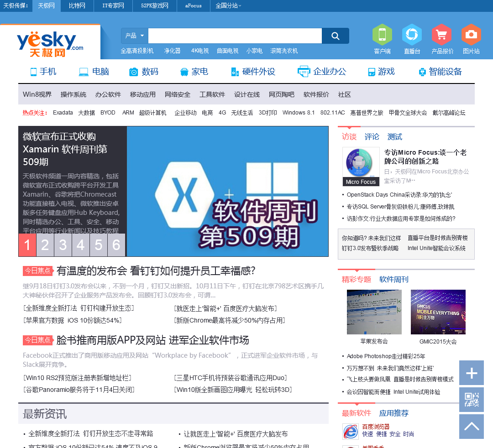This screenshot has height=448, width=493.
Task: Click the floating QR code button
Action: point(471,400)
